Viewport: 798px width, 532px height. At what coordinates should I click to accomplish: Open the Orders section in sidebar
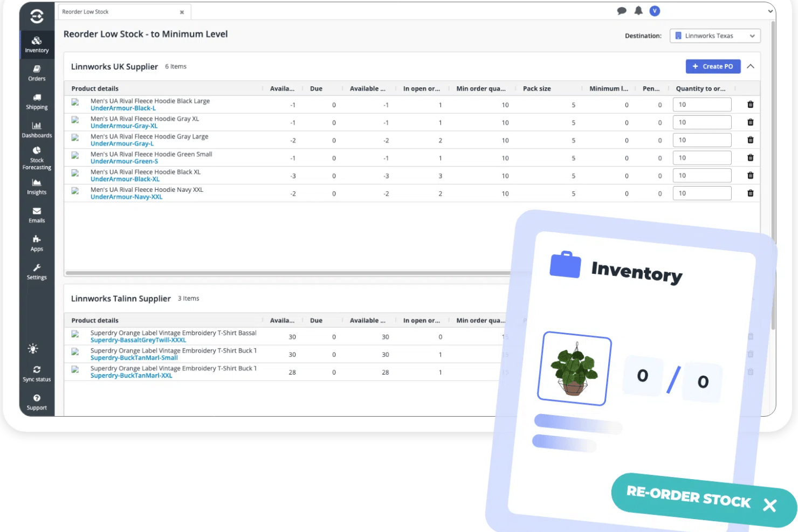pos(37,73)
